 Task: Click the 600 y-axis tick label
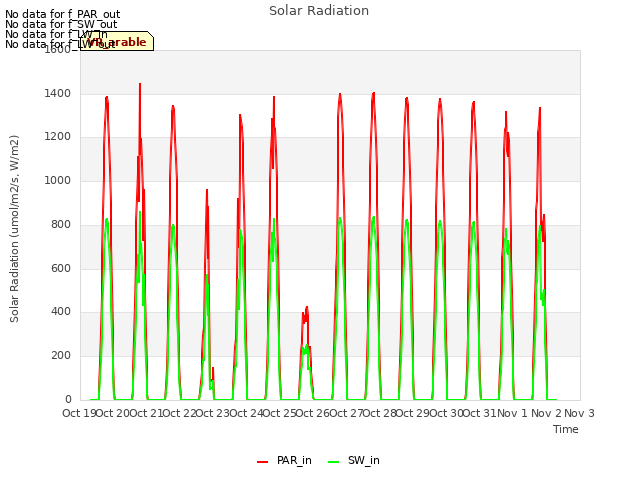click(x=61, y=268)
